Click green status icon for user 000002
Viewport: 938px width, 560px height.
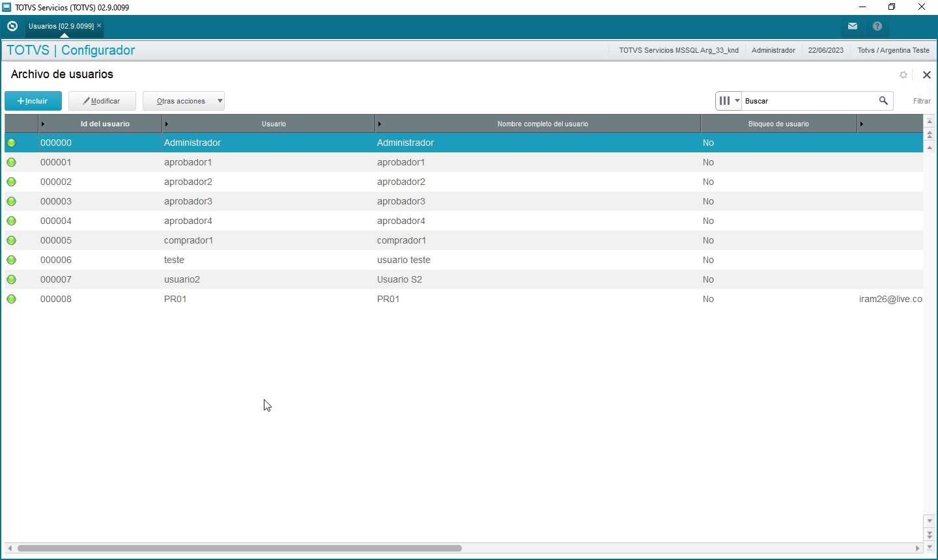pyautogui.click(x=11, y=182)
